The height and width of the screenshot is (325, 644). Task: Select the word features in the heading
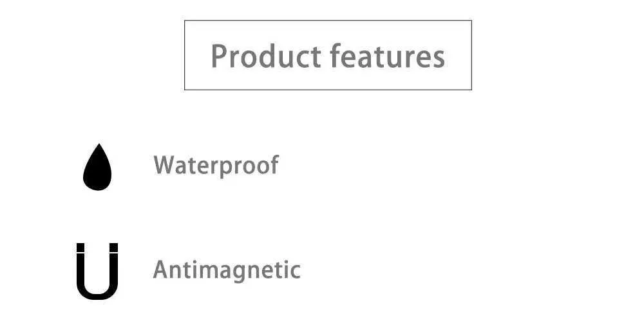[388, 56]
